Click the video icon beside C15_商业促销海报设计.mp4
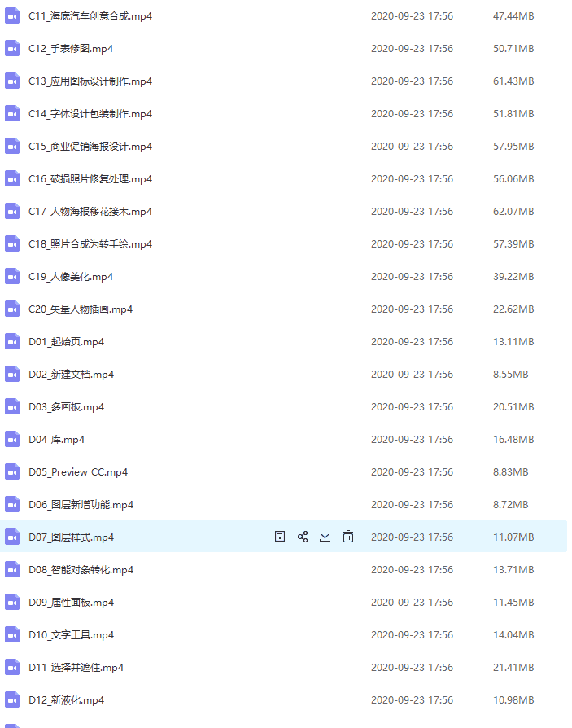The height and width of the screenshot is (728, 572). [x=12, y=147]
